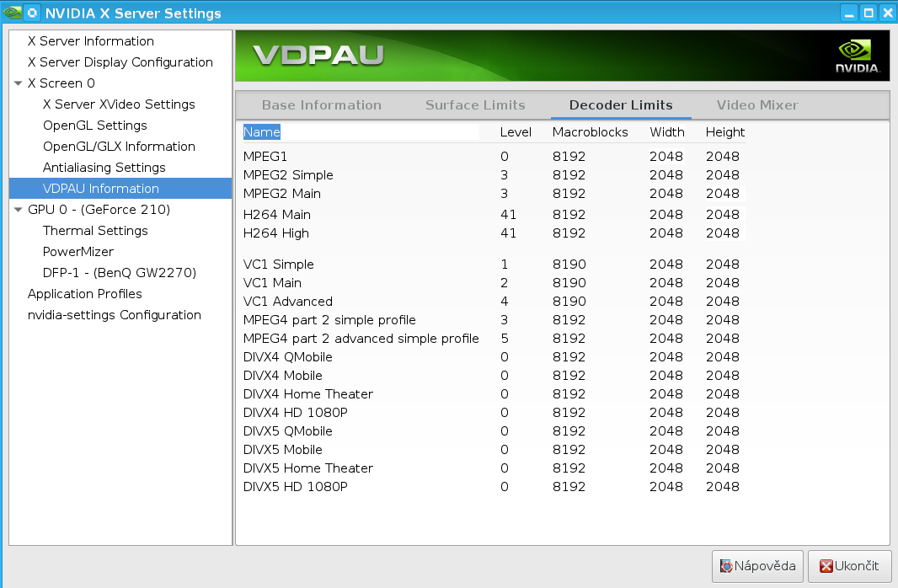The height and width of the screenshot is (588, 898).
Task: Switch to the Base Information tab
Action: pos(321,105)
